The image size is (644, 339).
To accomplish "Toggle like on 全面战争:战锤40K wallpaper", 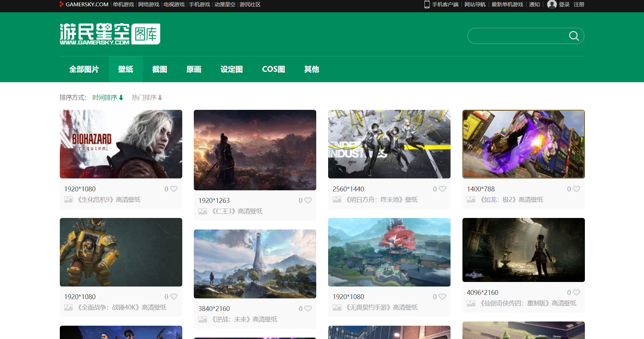I will [x=174, y=297].
